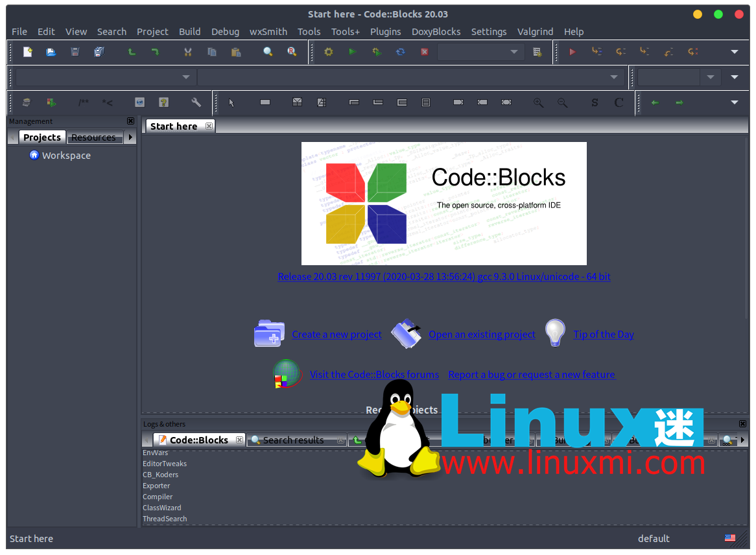Click the zoom out magnifier icon
The width and height of the screenshot is (756, 555).
(562, 102)
